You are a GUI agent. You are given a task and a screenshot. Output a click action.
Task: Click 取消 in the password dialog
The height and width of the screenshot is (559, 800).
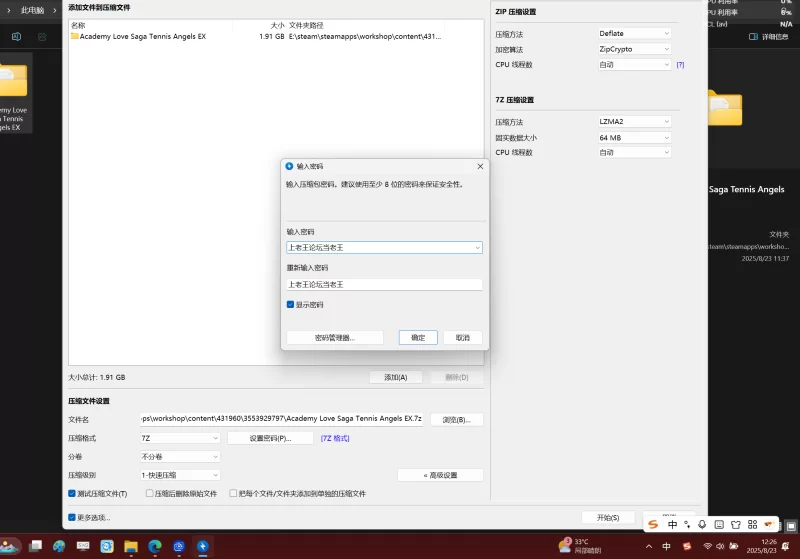[462, 338]
